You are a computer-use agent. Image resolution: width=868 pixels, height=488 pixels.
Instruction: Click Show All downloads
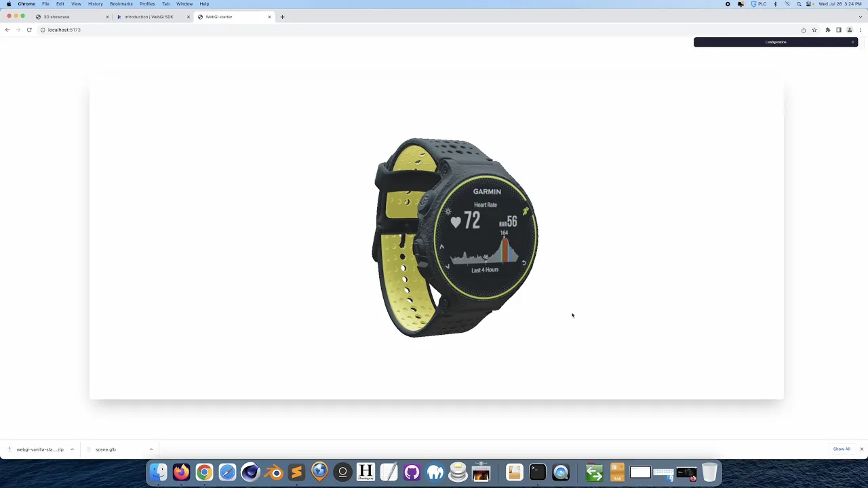pyautogui.click(x=842, y=449)
